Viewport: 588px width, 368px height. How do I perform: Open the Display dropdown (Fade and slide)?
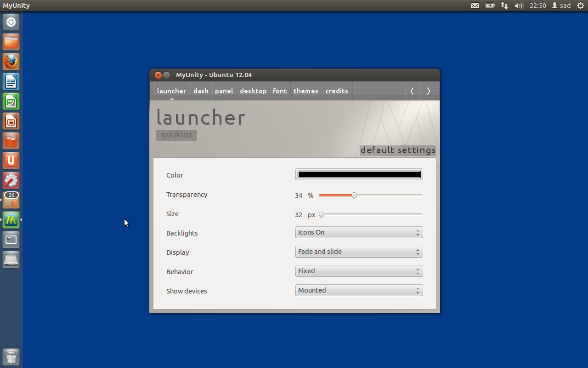click(359, 252)
